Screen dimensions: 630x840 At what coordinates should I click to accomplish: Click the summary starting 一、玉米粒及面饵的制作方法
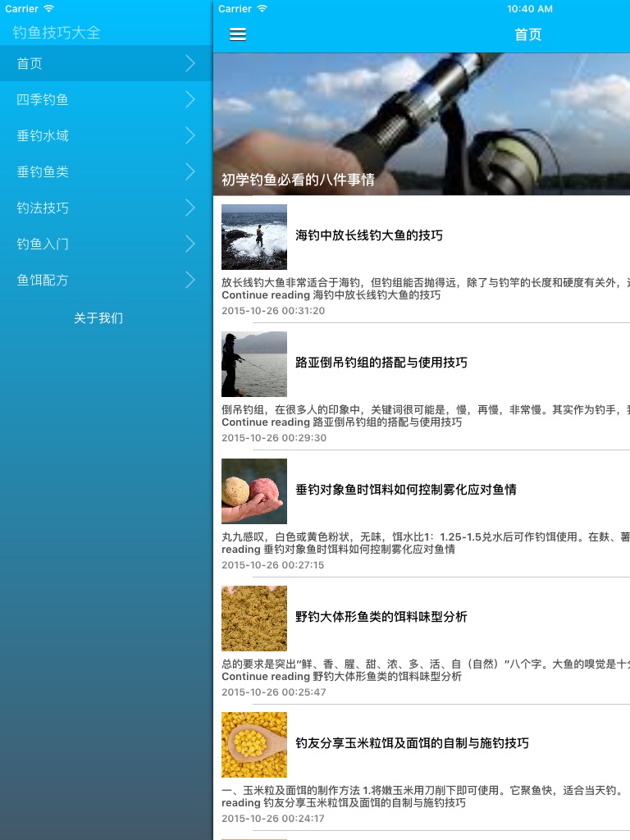pos(422,791)
